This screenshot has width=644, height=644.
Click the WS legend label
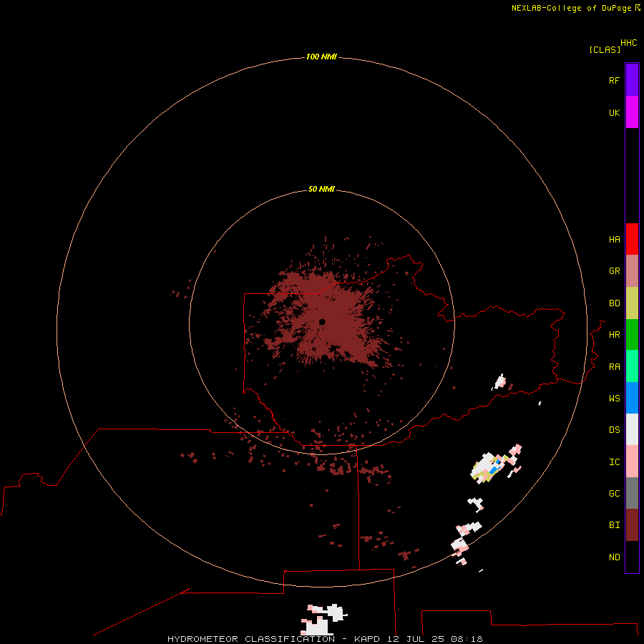coord(614,399)
